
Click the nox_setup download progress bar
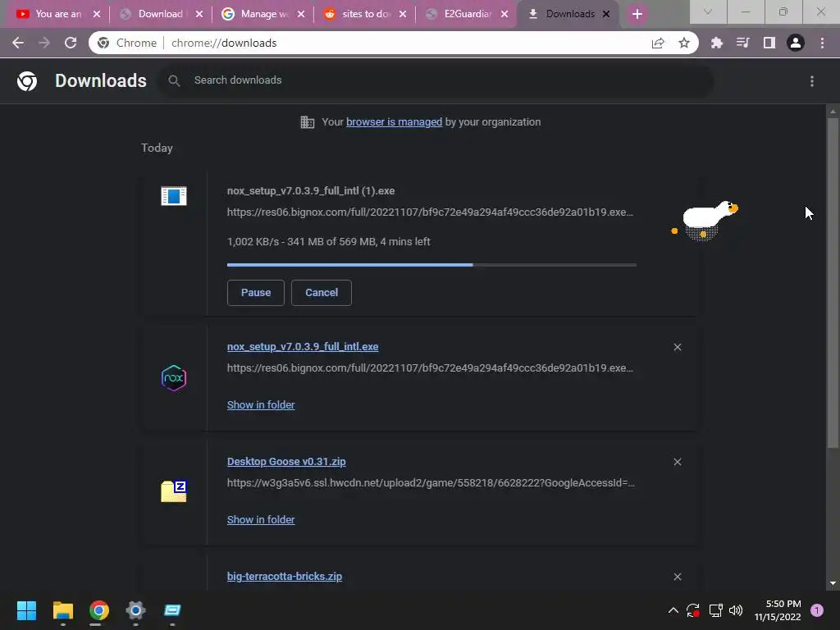click(x=431, y=265)
